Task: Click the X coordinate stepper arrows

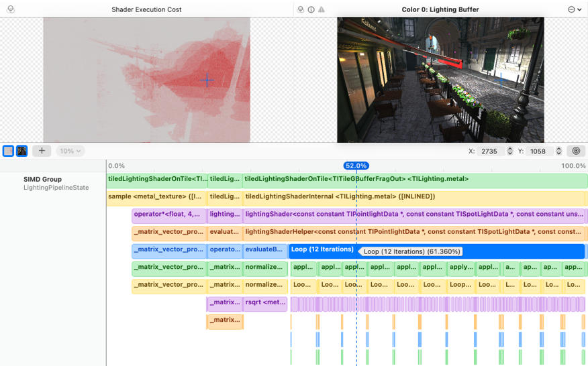Action: tap(510, 151)
